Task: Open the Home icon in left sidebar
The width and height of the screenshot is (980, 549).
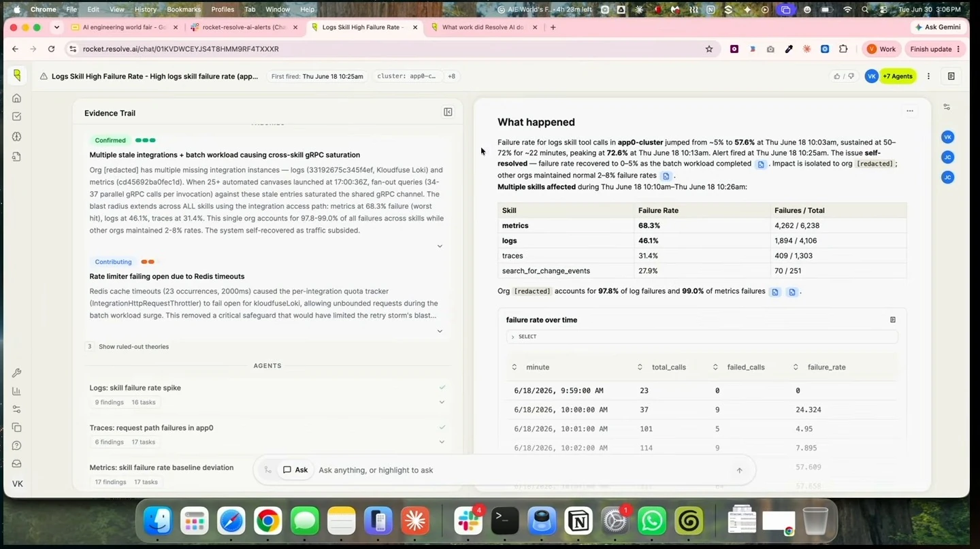Action: [17, 98]
